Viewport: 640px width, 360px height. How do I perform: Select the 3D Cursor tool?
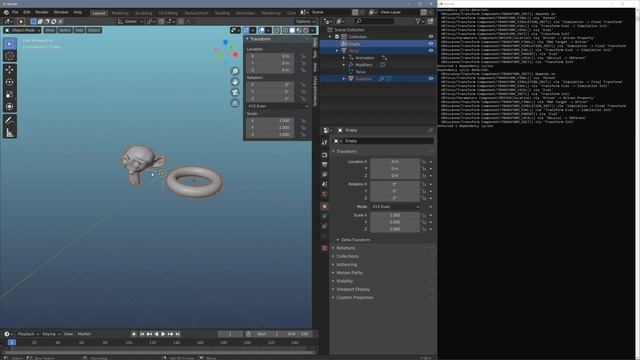[x=10, y=56]
